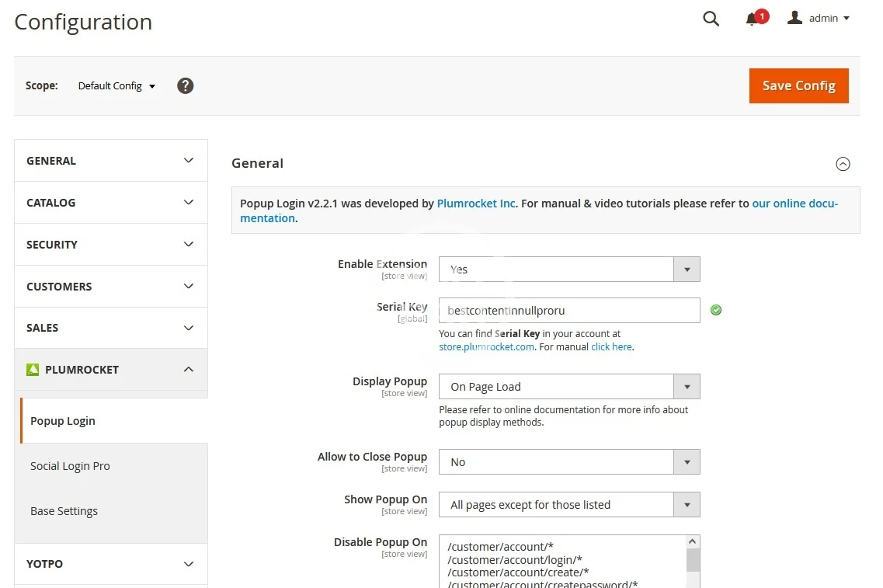Expand the Catalog configuration section

[x=110, y=203]
